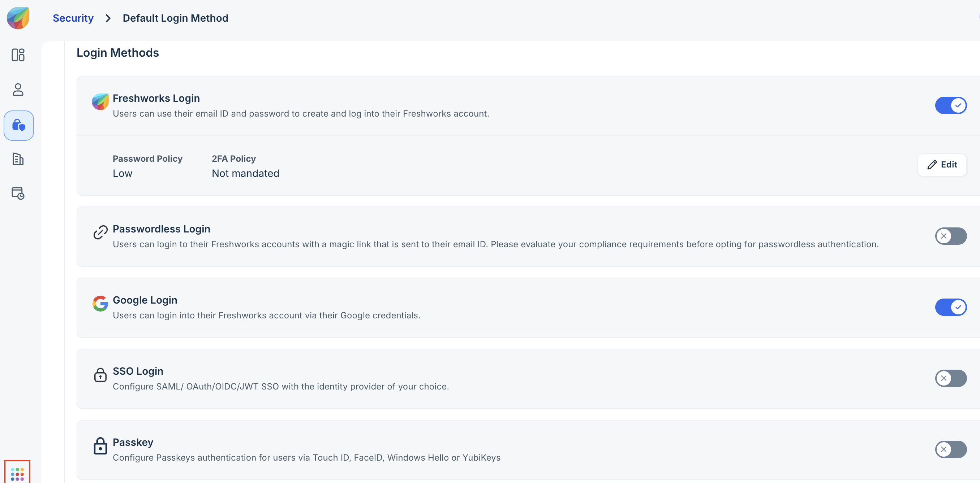Click the Passkeys authentication description text

(307, 457)
